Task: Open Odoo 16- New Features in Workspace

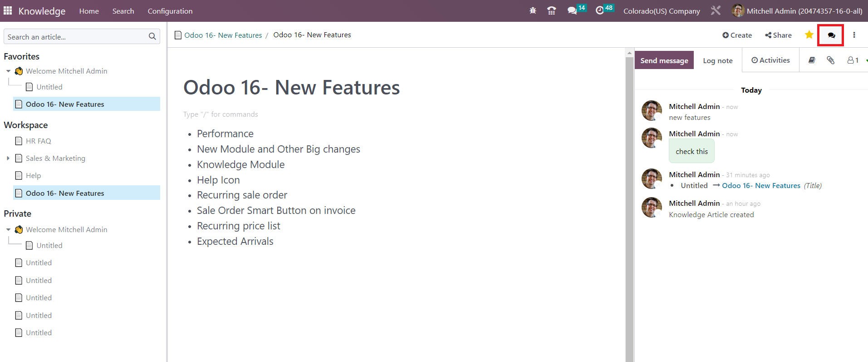Action: [x=65, y=193]
